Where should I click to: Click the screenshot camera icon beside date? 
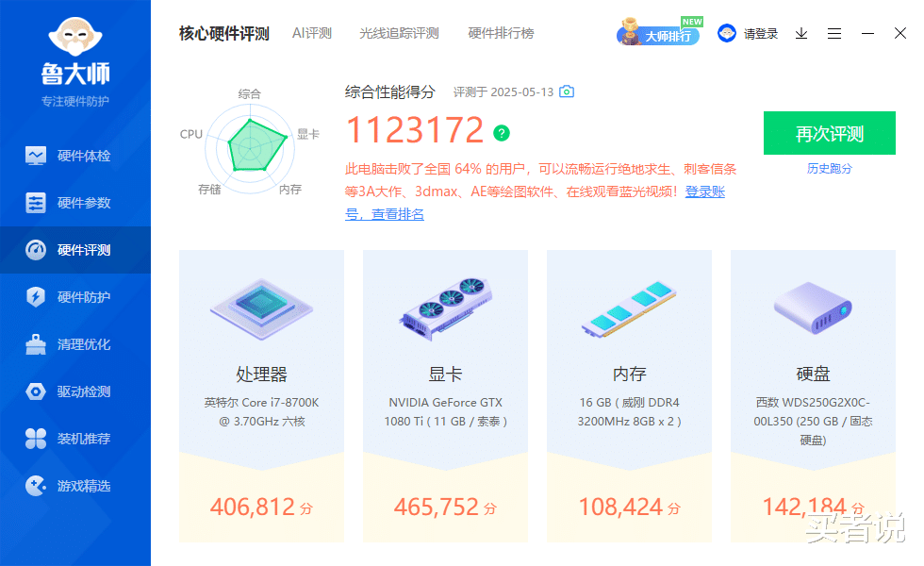[567, 92]
